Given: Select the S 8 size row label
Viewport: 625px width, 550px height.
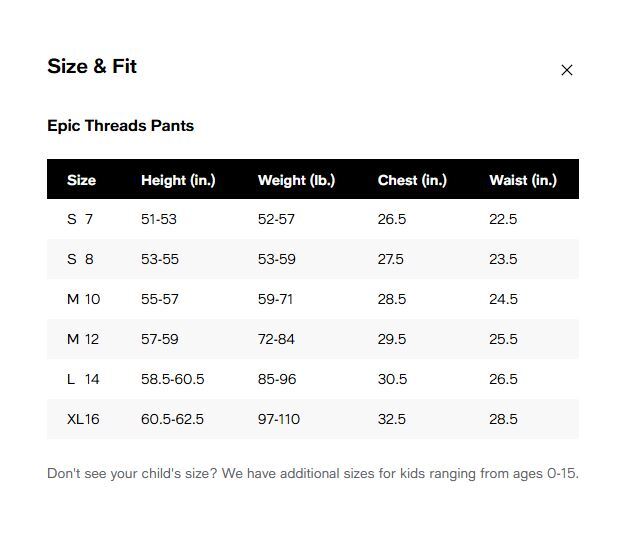Looking at the screenshot, I should coord(80,259).
